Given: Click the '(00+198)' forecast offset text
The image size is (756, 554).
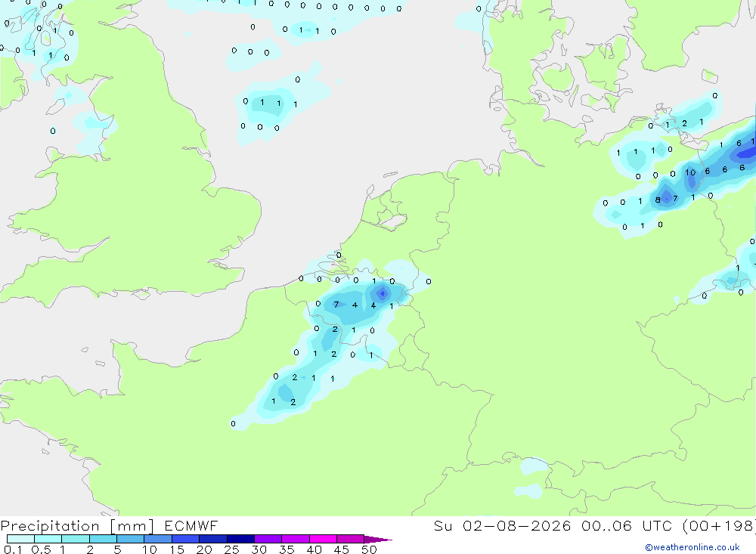Looking at the screenshot, I should pos(718,525).
